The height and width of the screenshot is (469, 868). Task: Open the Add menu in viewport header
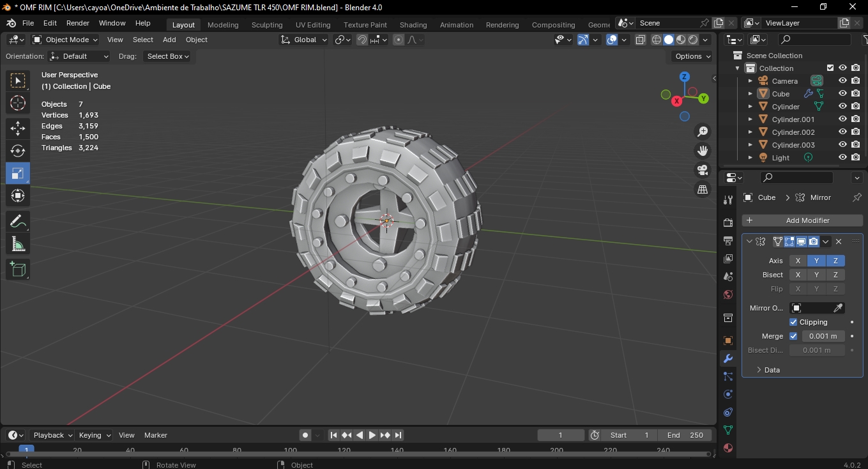169,40
